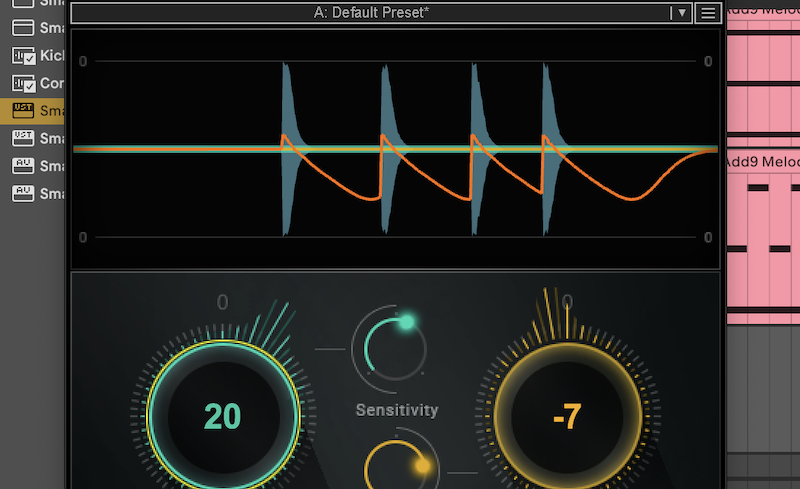Click the window icon above the Kick row

[23, 29]
